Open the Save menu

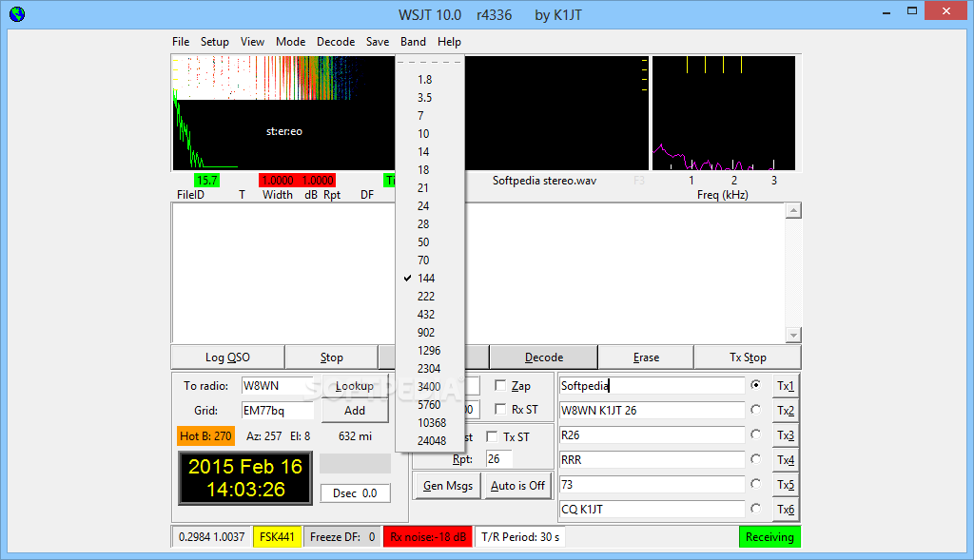pyautogui.click(x=378, y=42)
